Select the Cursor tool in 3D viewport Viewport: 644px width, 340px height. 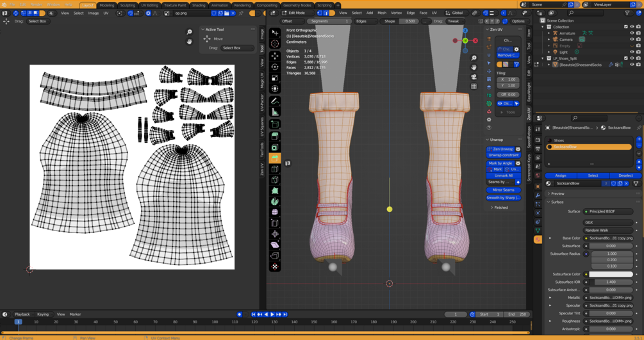[x=275, y=44]
